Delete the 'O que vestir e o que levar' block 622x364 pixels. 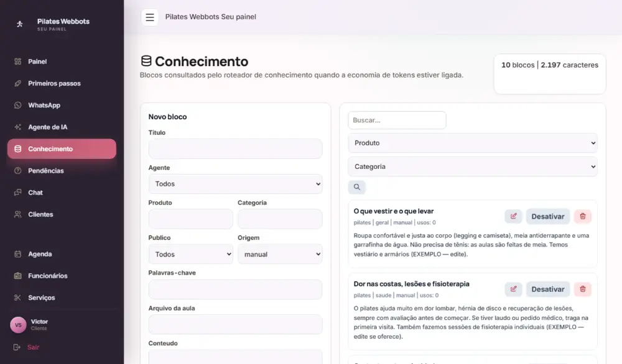[x=582, y=216]
